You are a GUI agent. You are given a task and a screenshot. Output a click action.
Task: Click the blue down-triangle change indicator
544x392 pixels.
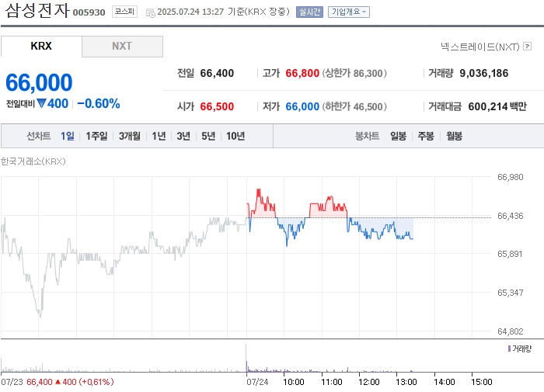[41, 103]
